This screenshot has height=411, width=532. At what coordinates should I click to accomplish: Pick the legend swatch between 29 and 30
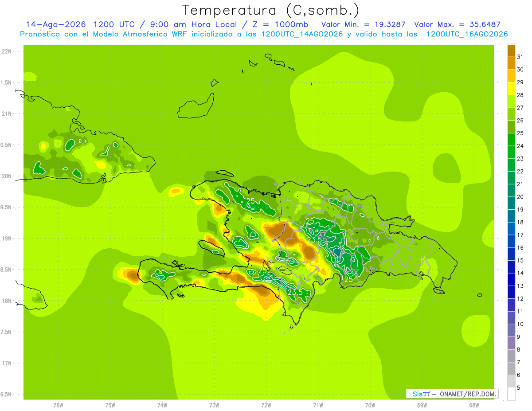pos(511,76)
